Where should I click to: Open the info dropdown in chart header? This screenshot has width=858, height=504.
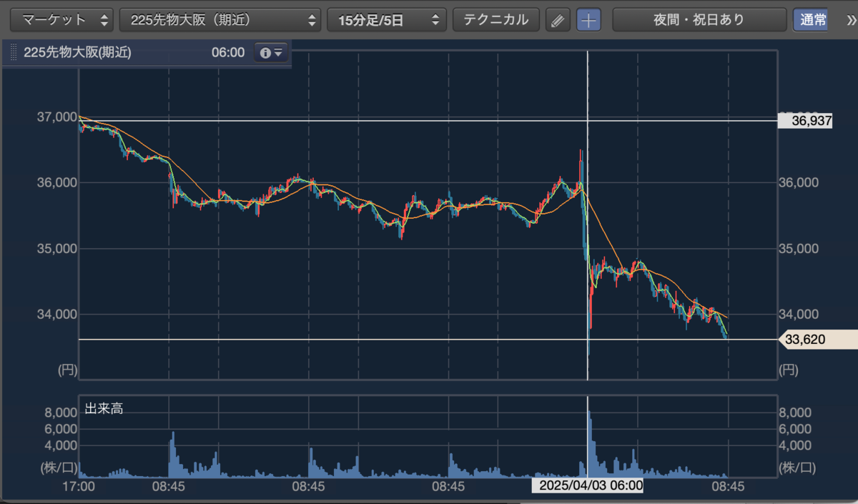272,52
